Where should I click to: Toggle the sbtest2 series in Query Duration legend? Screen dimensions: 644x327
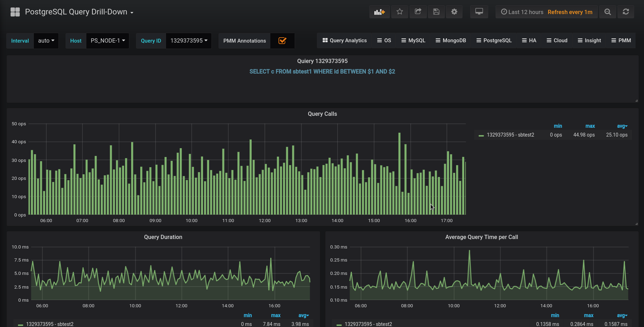50,324
